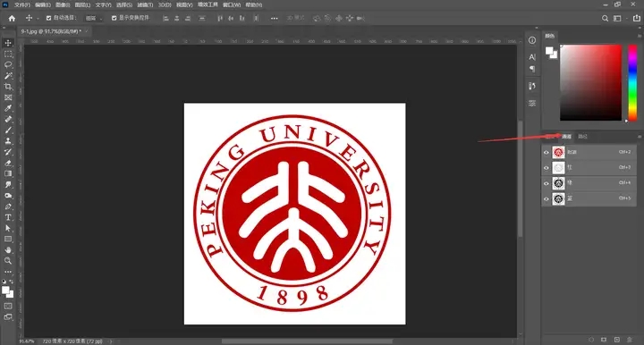The height and width of the screenshot is (345, 644).
Task: Hide the Green channel eye
Action: [547, 183]
